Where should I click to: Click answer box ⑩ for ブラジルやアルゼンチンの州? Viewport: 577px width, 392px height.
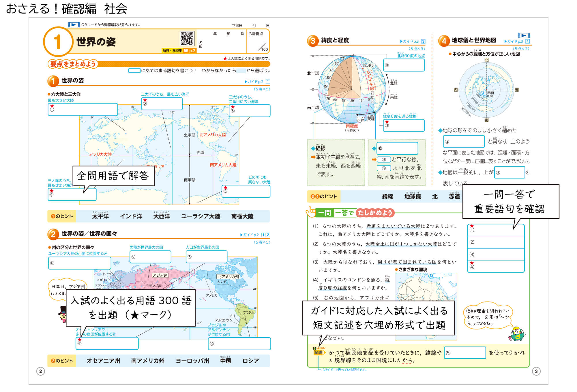[x=239, y=344]
